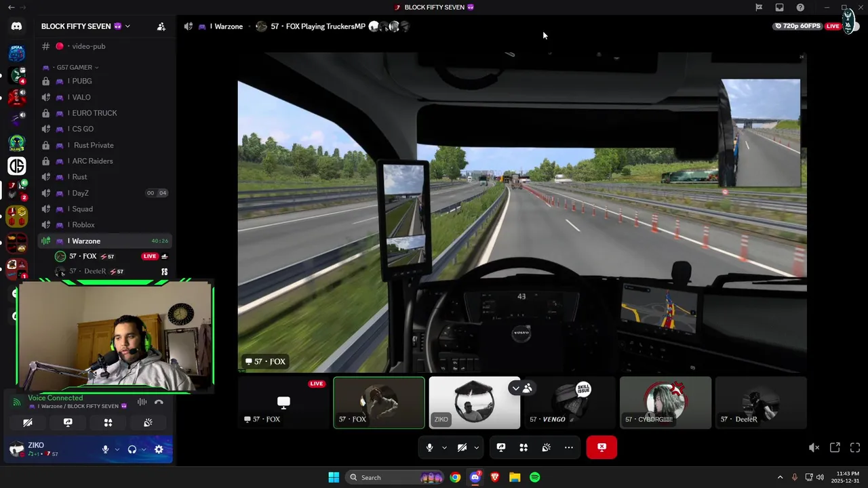Invite members with the add-people icon

click(161, 26)
